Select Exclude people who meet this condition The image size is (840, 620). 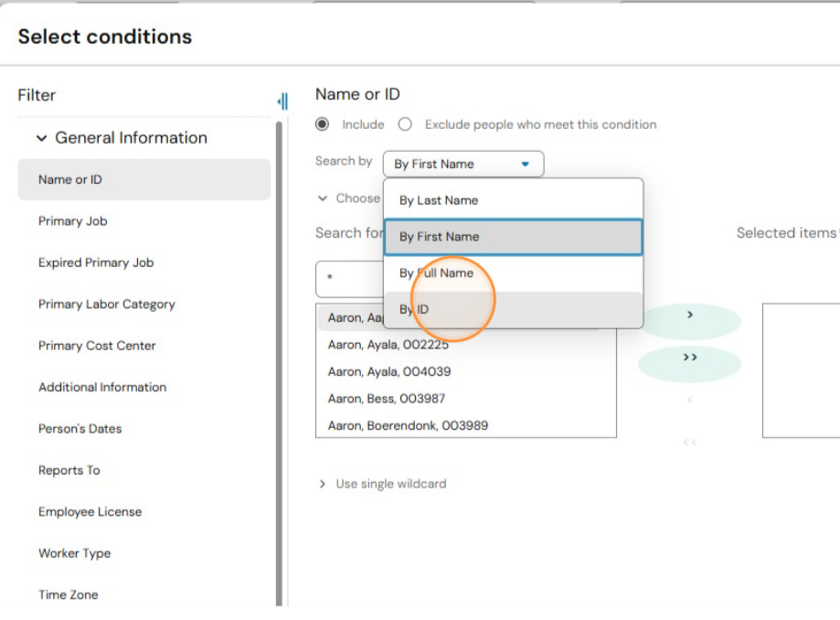click(405, 124)
